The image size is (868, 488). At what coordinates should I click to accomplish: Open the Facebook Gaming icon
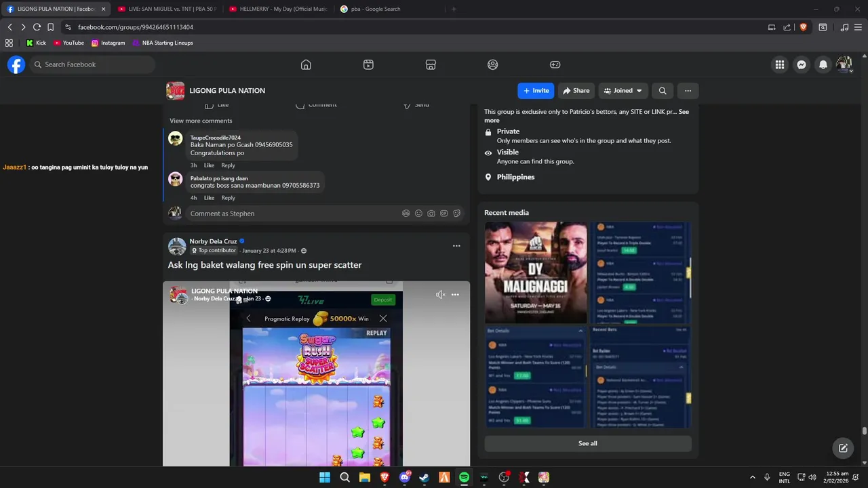555,64
